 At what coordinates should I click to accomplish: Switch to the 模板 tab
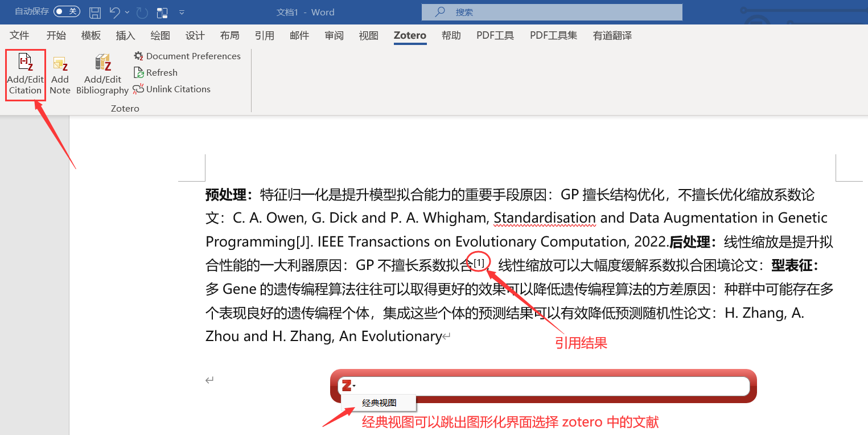click(91, 35)
